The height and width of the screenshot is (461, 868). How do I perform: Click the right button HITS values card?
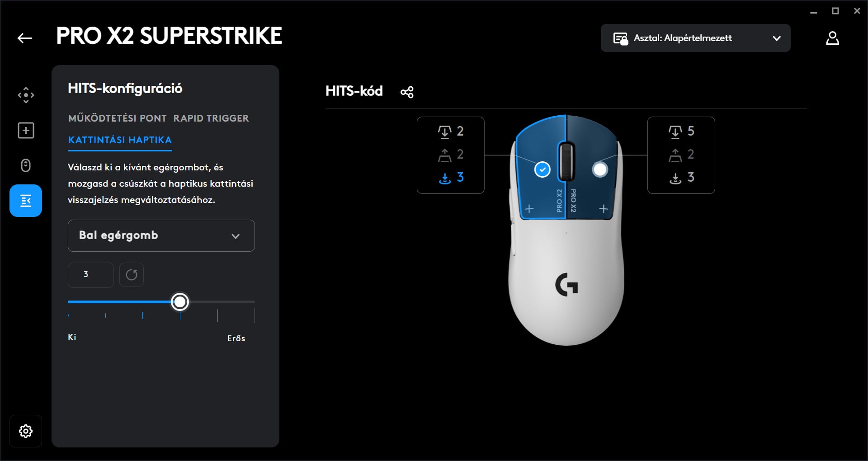click(681, 155)
